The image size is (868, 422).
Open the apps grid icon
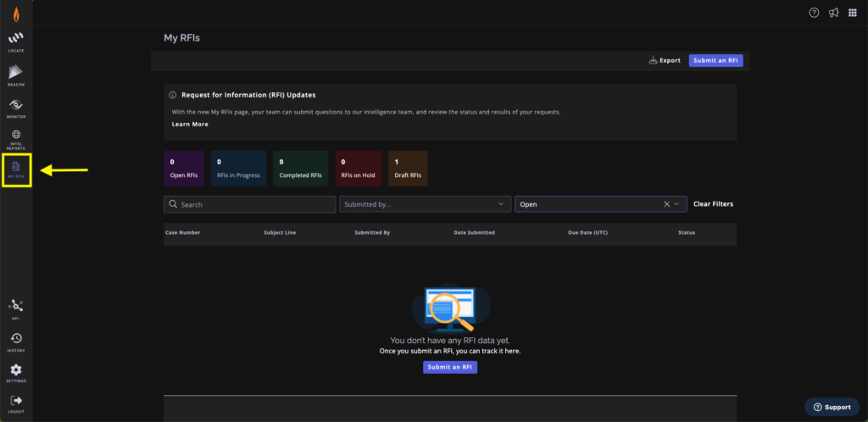click(853, 13)
